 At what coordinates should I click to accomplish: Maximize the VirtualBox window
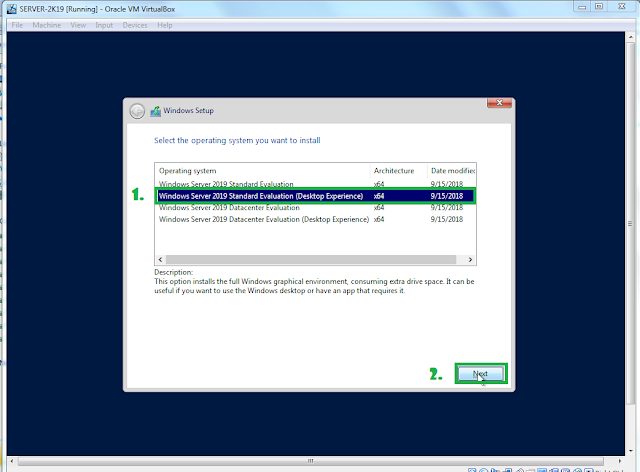click(599, 7)
